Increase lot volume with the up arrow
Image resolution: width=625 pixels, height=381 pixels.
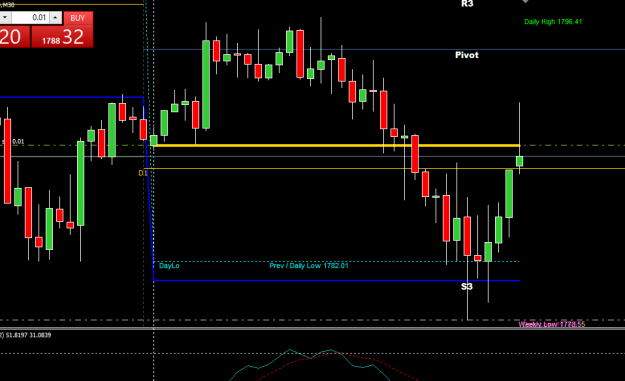pyautogui.click(x=56, y=18)
